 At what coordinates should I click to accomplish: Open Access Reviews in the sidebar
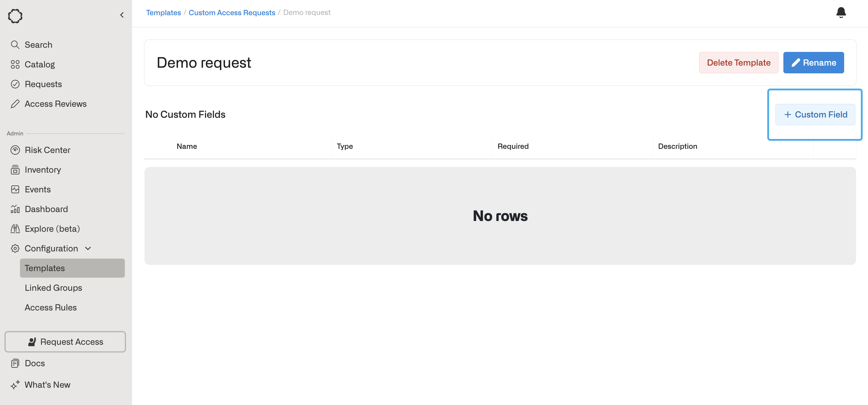click(x=55, y=104)
